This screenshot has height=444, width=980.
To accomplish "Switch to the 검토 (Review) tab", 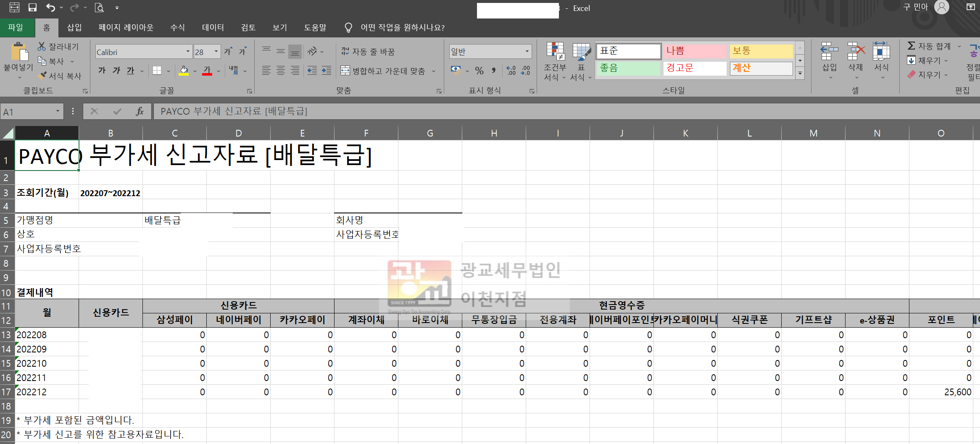I will (x=248, y=27).
